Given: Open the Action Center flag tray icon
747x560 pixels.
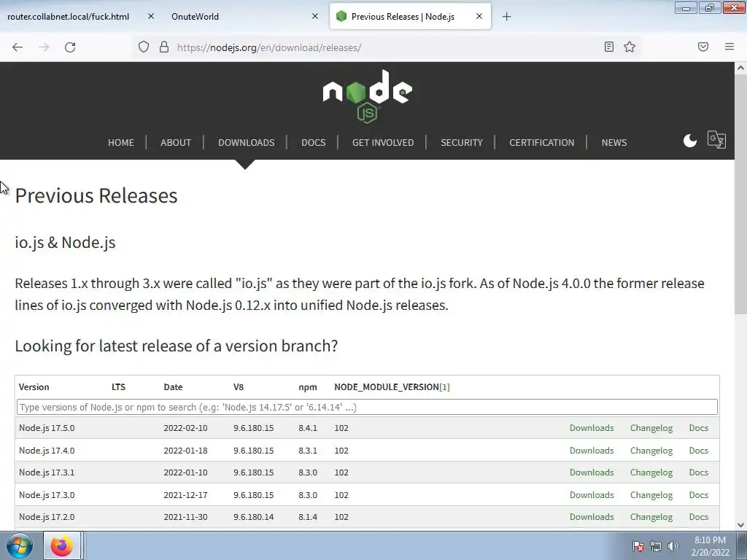Looking at the screenshot, I should coord(638,547).
